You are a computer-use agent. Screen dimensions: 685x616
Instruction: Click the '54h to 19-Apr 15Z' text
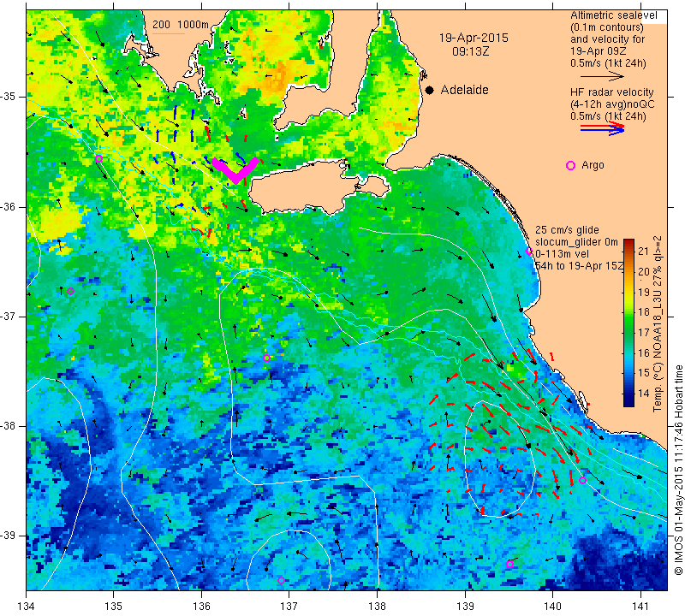click(x=580, y=266)
